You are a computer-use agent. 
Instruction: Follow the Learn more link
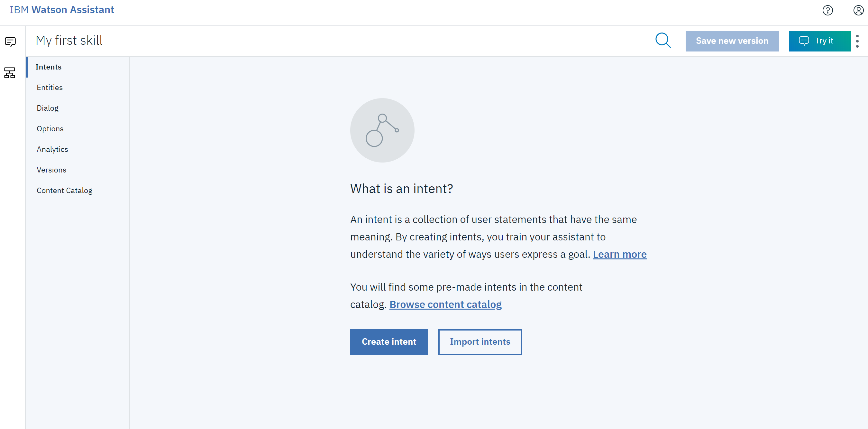pyautogui.click(x=620, y=254)
